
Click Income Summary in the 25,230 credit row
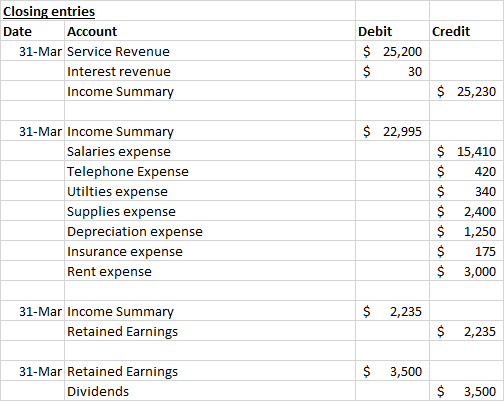pos(210,91)
